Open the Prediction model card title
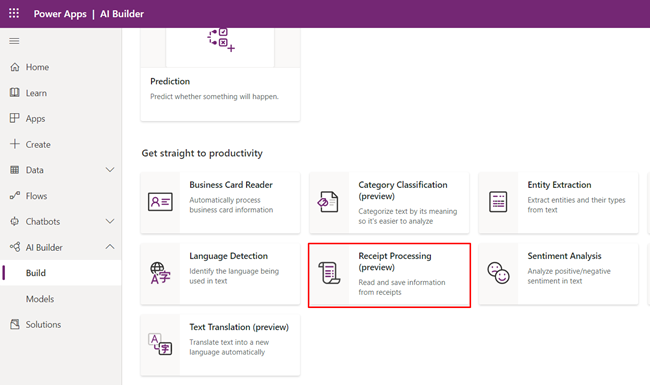650x385 pixels. pyautogui.click(x=170, y=81)
